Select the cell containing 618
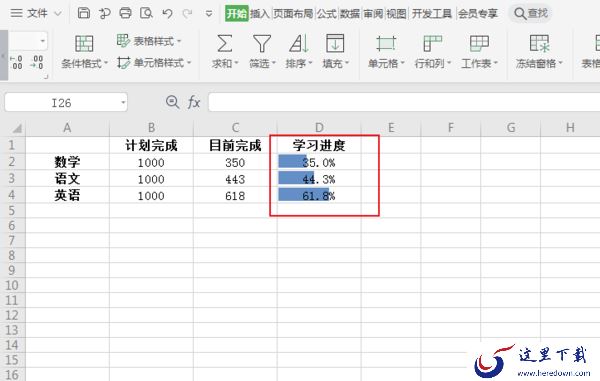Image resolution: width=600 pixels, height=381 pixels. point(235,195)
